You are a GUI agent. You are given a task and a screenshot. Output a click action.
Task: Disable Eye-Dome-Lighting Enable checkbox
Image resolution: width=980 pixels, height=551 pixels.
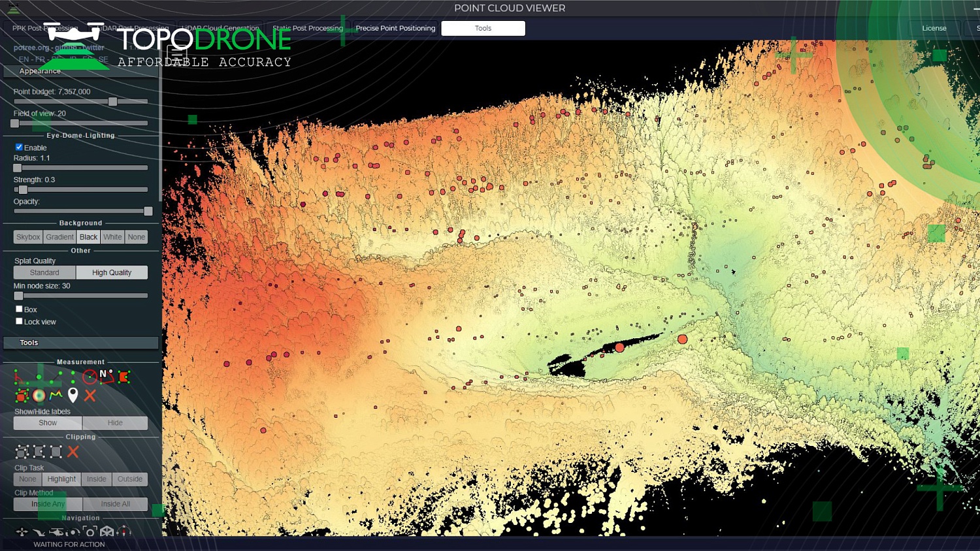click(19, 148)
